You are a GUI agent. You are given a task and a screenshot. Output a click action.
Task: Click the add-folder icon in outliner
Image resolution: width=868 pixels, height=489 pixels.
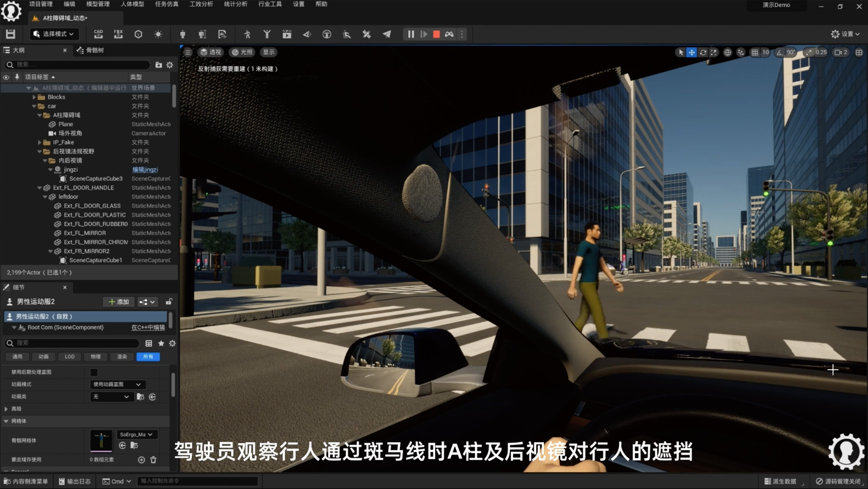click(x=158, y=65)
